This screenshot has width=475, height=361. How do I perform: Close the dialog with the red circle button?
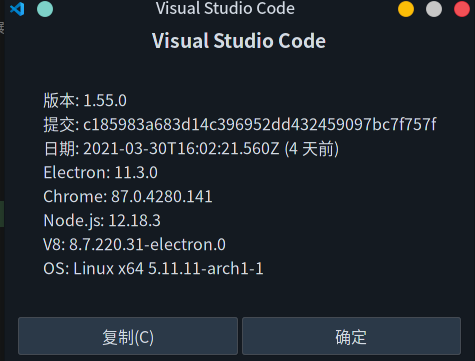click(x=462, y=9)
